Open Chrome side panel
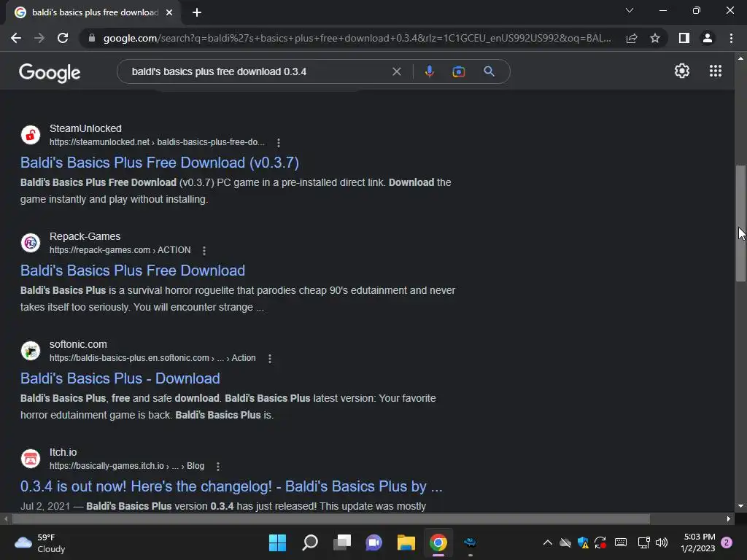 [x=684, y=38]
